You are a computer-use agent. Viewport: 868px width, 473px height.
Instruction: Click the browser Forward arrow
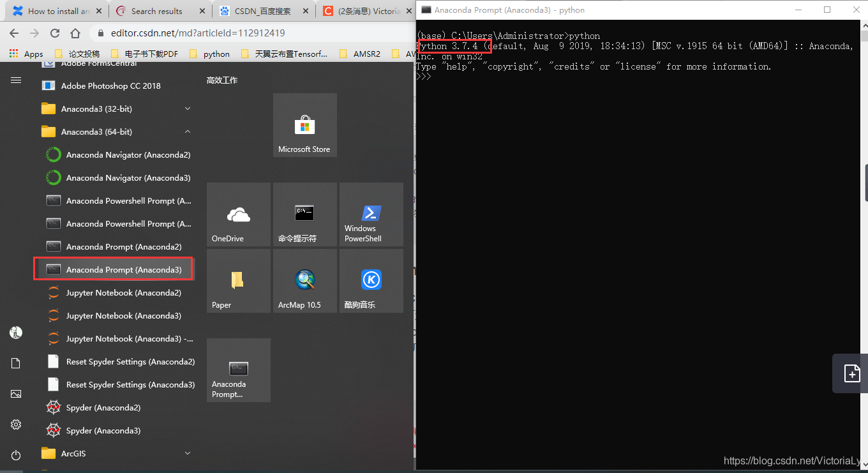click(x=34, y=33)
